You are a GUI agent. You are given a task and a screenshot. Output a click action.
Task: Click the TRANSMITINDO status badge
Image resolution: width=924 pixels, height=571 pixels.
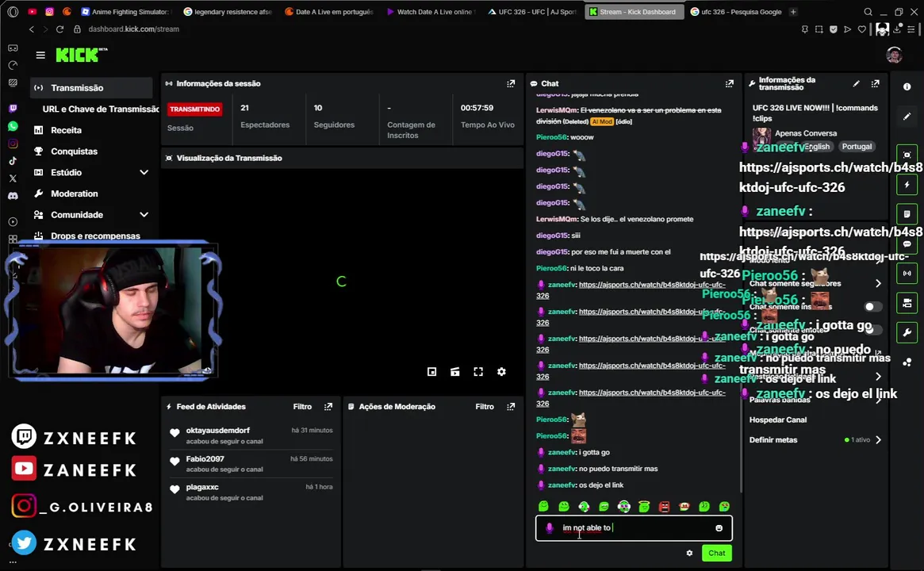[194, 109]
